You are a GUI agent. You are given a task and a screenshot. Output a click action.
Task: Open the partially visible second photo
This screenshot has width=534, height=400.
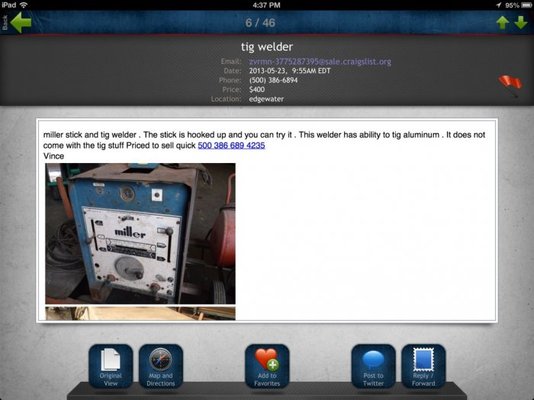(140, 313)
